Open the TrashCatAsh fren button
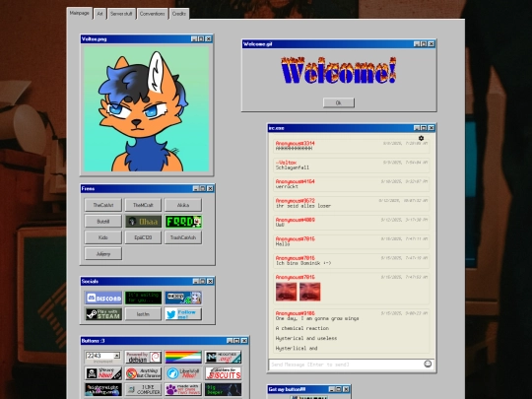Viewport: 532px width, 399px height. tap(183, 237)
